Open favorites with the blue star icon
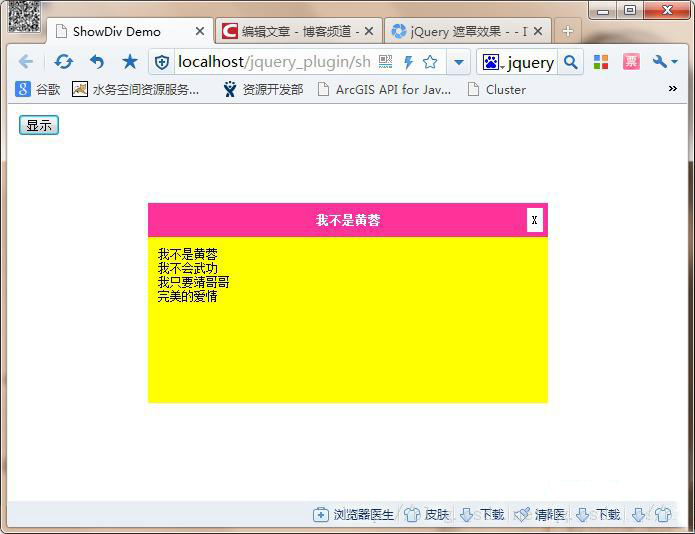 [130, 62]
